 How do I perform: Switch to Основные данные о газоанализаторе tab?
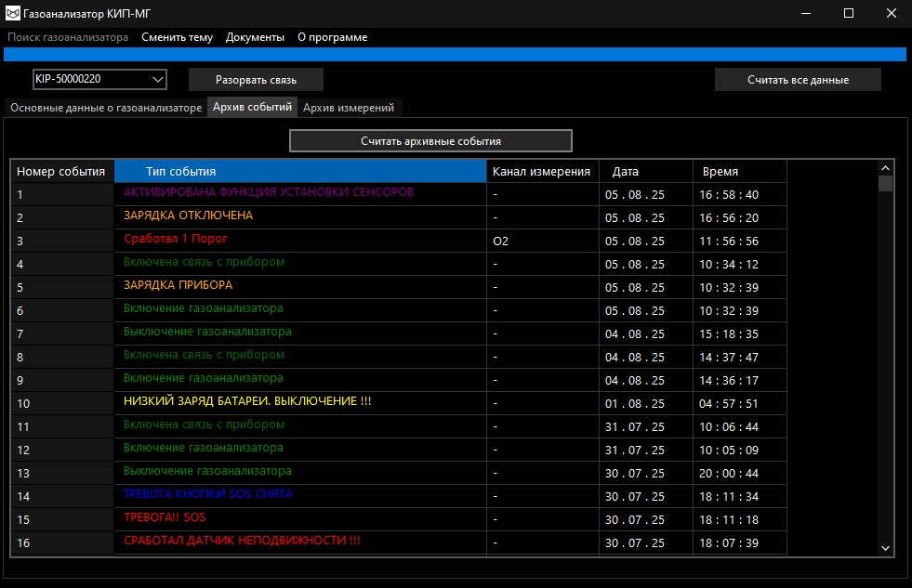(x=106, y=108)
